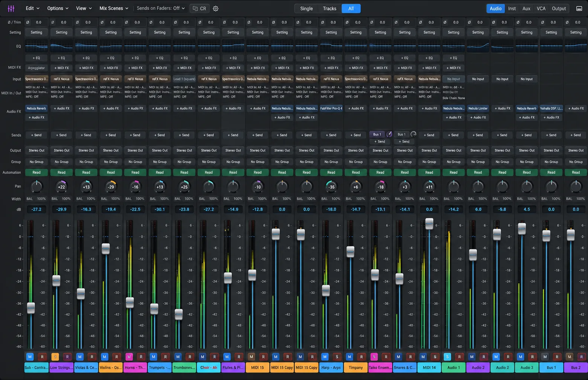Click the -35 pan knob on Harp - Arps
The height and width of the screenshot is (380, 588).
click(331, 187)
